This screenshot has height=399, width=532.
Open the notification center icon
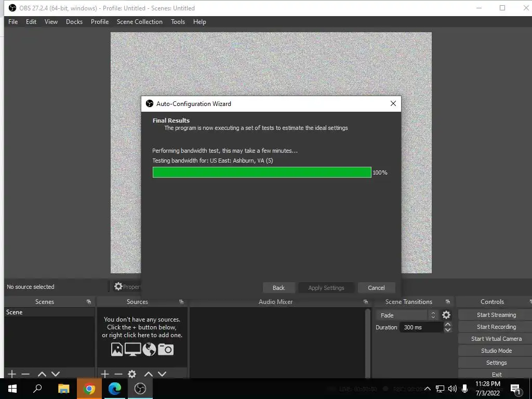click(515, 389)
